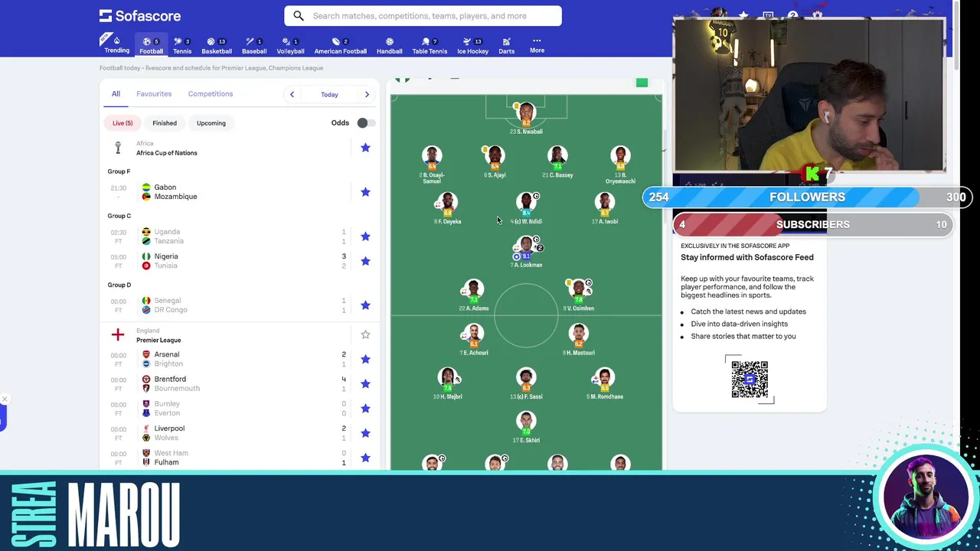980x551 pixels.
Task: Select player A. Lookman in lineup
Action: (526, 251)
